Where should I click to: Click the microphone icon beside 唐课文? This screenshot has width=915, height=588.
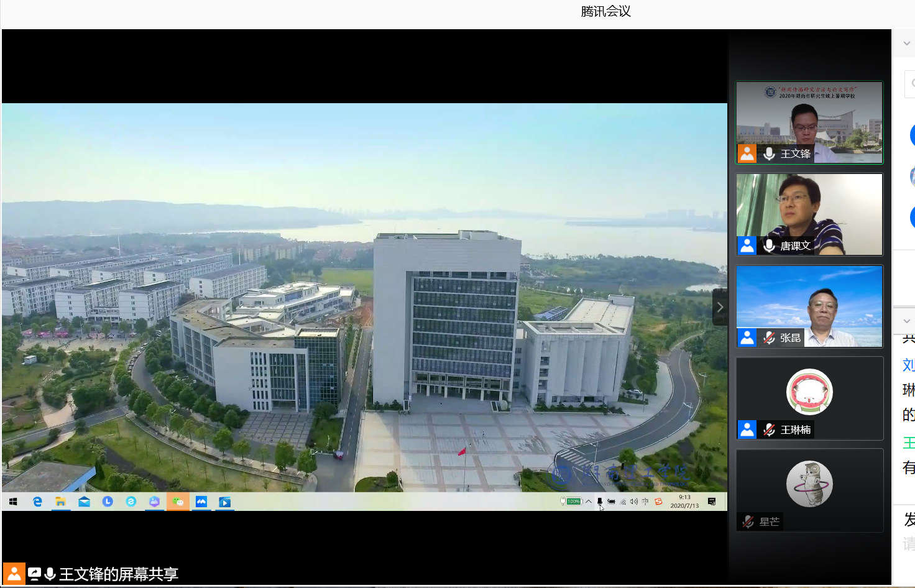point(769,246)
